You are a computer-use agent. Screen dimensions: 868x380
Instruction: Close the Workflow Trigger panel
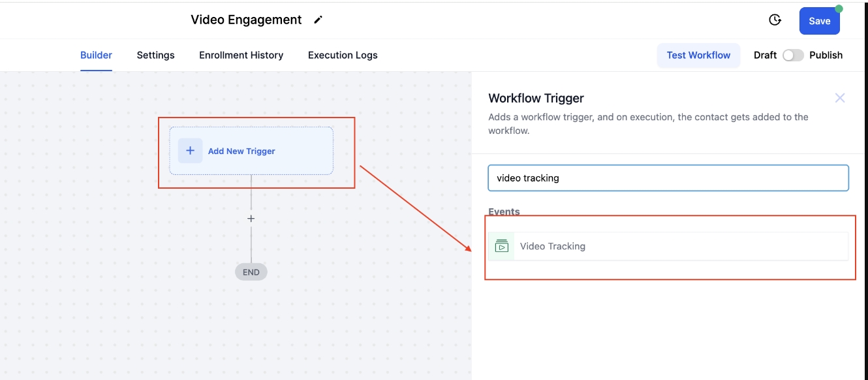click(839, 98)
